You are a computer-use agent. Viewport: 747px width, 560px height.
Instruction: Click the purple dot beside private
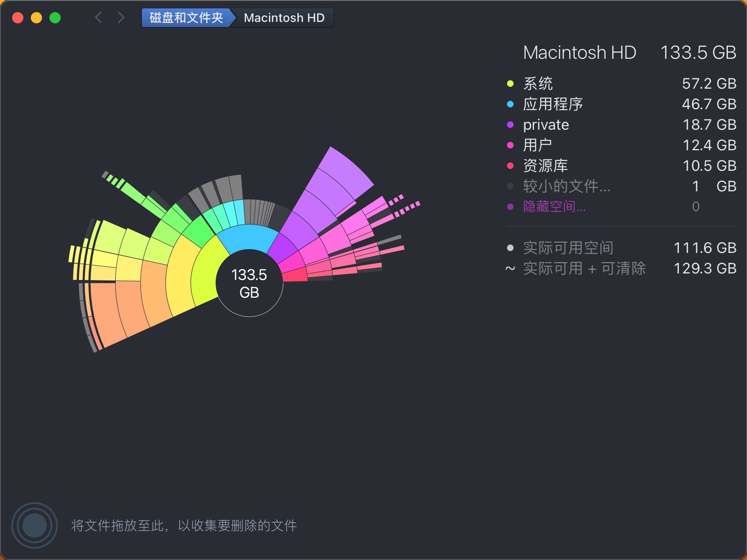[510, 125]
